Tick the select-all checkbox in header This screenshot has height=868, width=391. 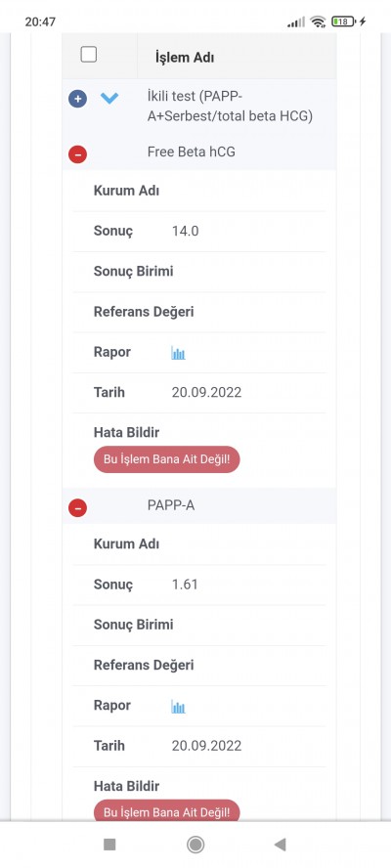coord(89,55)
